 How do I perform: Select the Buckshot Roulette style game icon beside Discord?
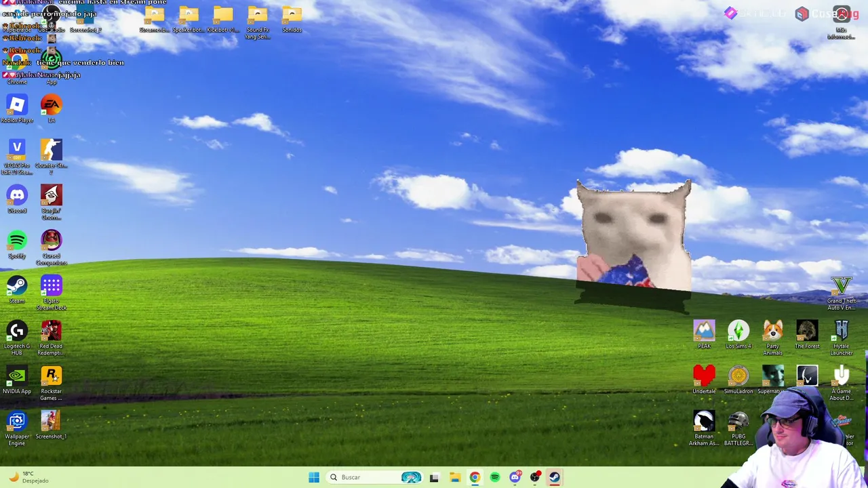click(51, 202)
